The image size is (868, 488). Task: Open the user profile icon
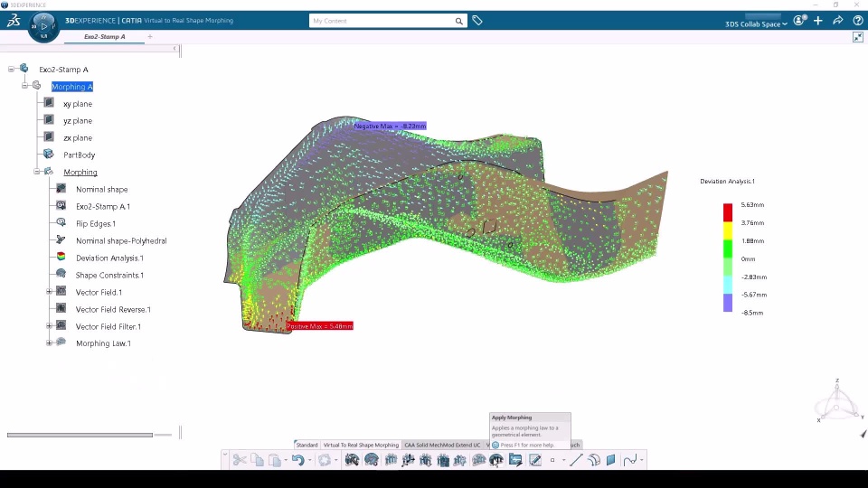click(x=799, y=21)
